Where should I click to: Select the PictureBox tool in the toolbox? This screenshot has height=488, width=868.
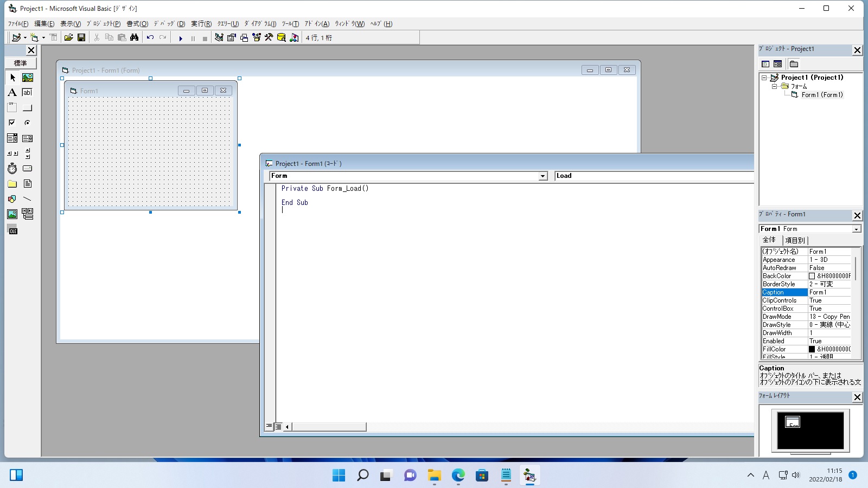click(28, 78)
